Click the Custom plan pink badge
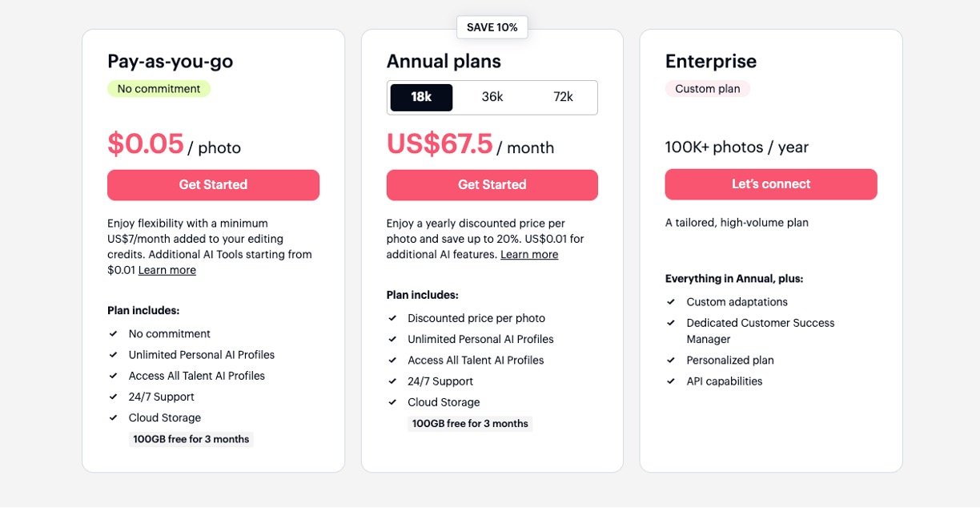This screenshot has height=508, width=980. pyautogui.click(x=707, y=89)
